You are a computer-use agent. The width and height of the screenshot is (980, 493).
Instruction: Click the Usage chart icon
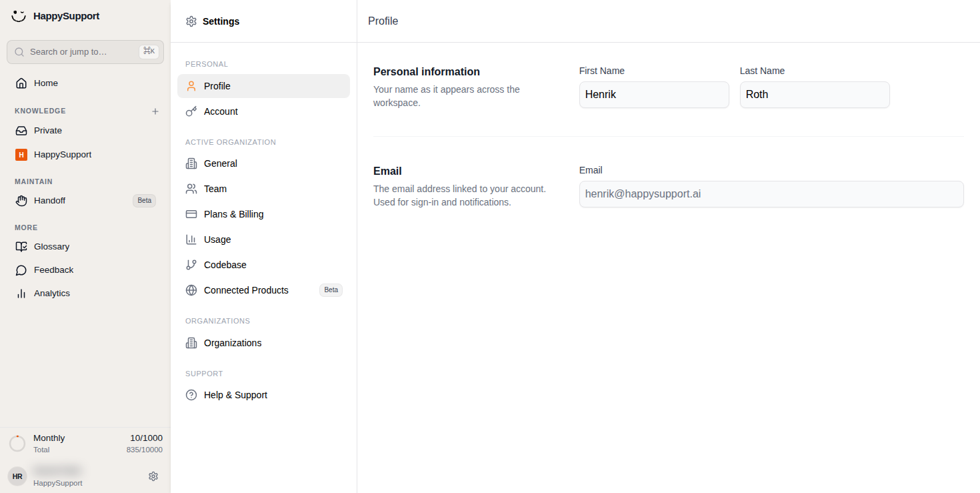click(191, 239)
